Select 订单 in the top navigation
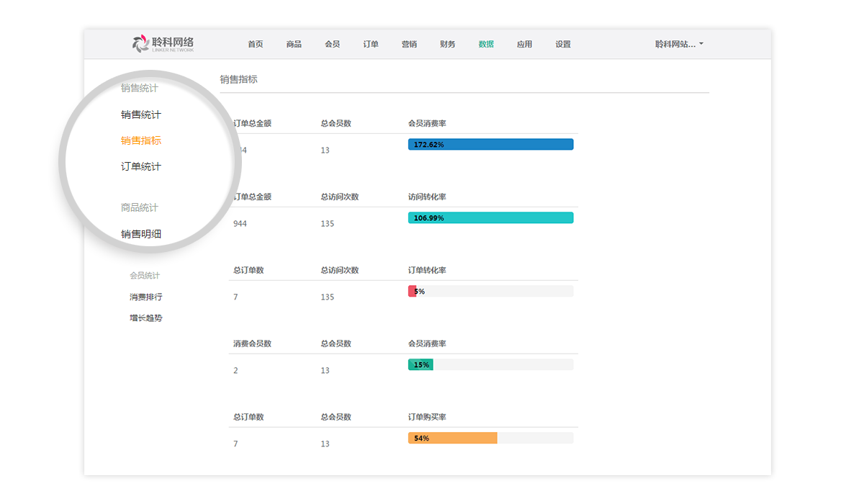The height and width of the screenshot is (504, 864). pos(371,45)
